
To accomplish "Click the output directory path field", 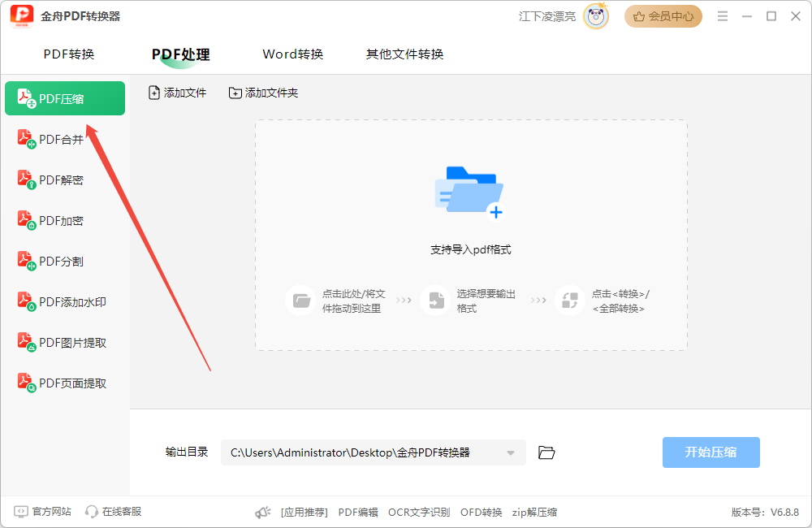I will tap(373, 452).
